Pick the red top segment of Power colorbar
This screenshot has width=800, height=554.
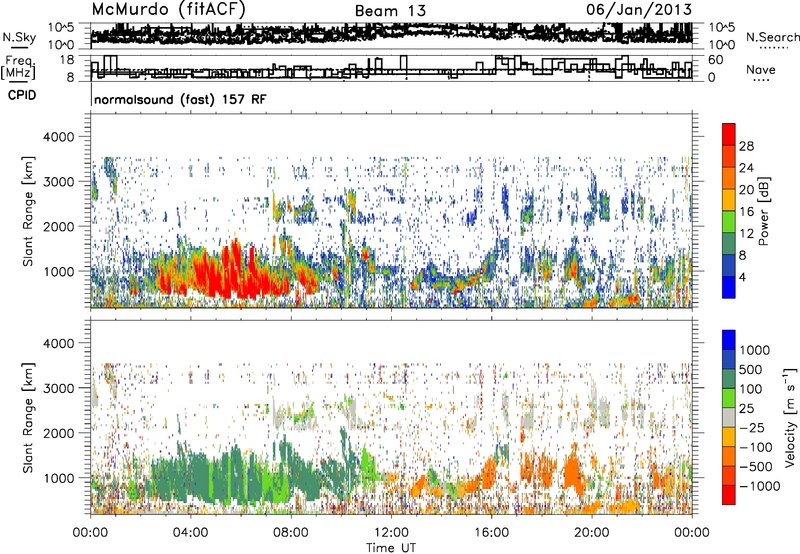click(x=729, y=135)
